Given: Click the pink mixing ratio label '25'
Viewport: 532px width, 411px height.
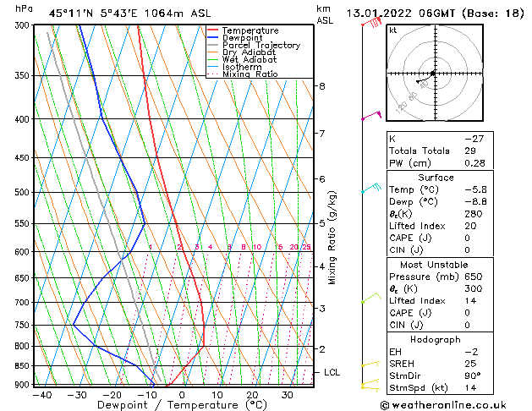Looking at the screenshot, I should pyautogui.click(x=306, y=247).
